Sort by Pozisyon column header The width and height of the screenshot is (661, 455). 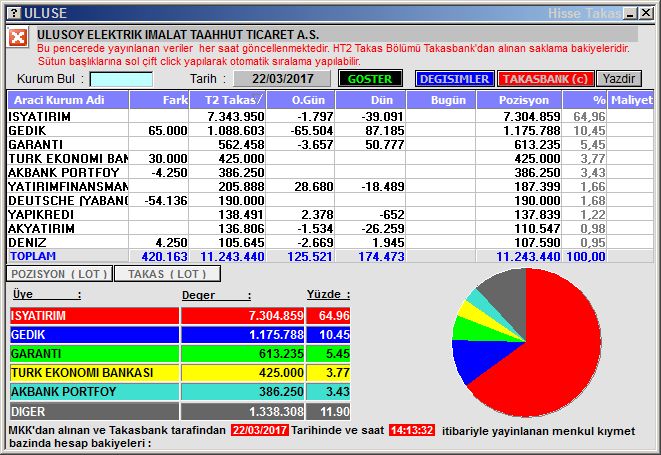519,100
